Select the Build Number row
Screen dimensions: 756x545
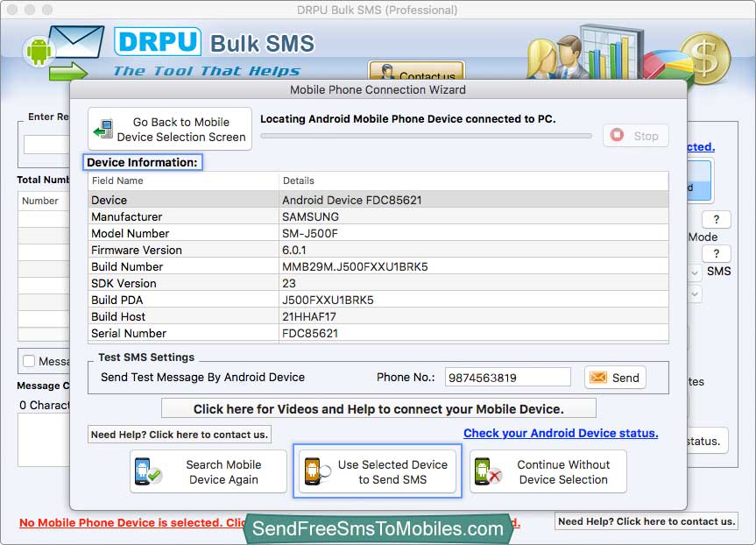(378, 266)
